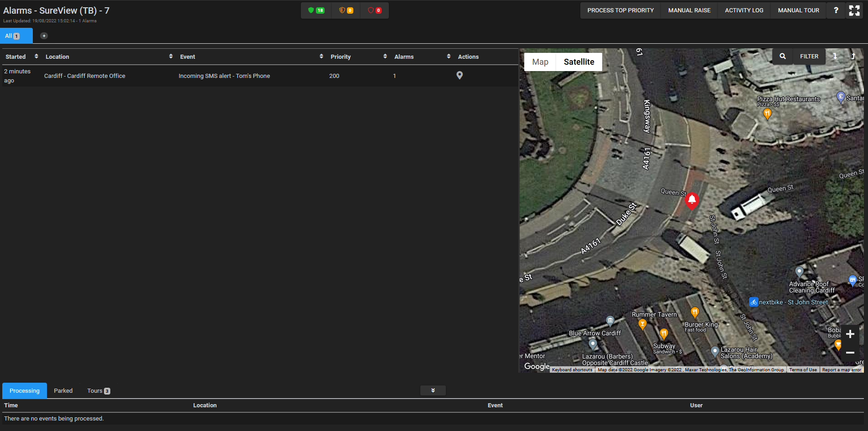The image size is (868, 431).
Task: Click the Subway restaurant map marker
Action: coord(664,334)
